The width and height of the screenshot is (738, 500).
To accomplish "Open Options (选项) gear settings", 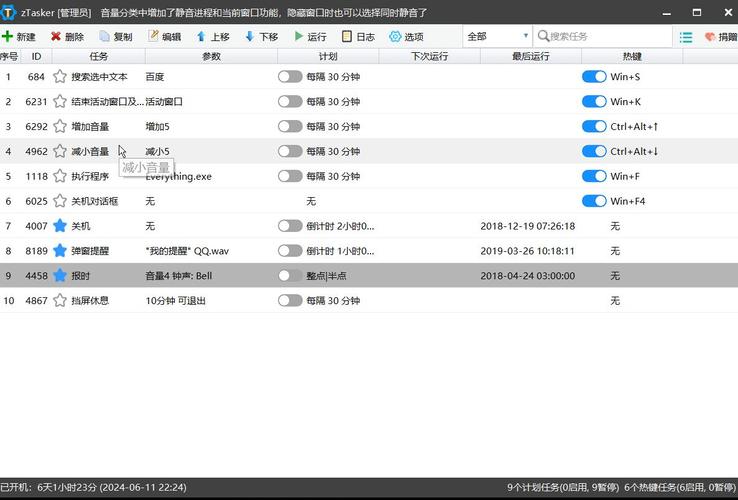I will pyautogui.click(x=407, y=36).
